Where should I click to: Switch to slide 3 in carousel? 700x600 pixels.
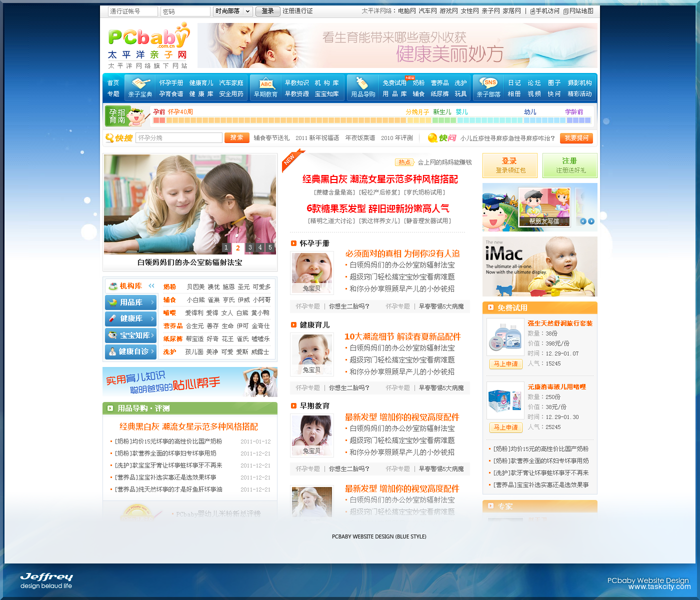tap(250, 247)
